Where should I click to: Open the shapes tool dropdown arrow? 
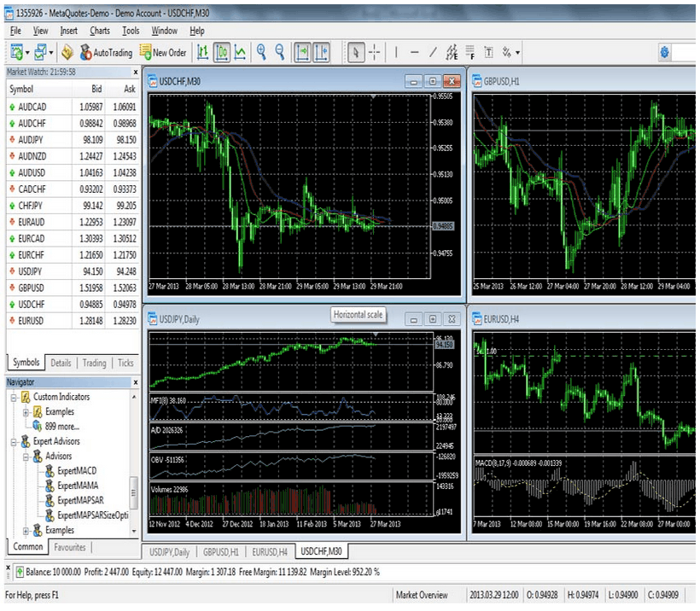coord(518,53)
